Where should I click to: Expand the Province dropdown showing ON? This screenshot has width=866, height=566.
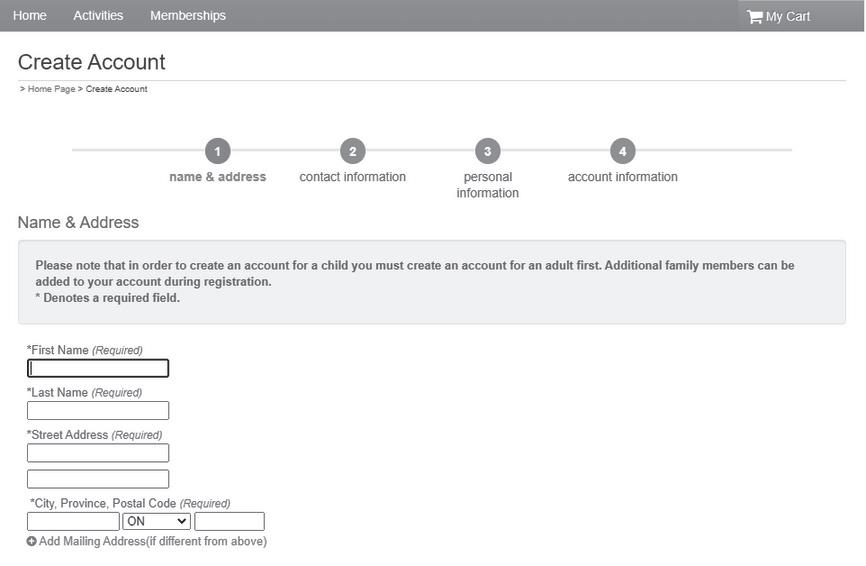[156, 521]
